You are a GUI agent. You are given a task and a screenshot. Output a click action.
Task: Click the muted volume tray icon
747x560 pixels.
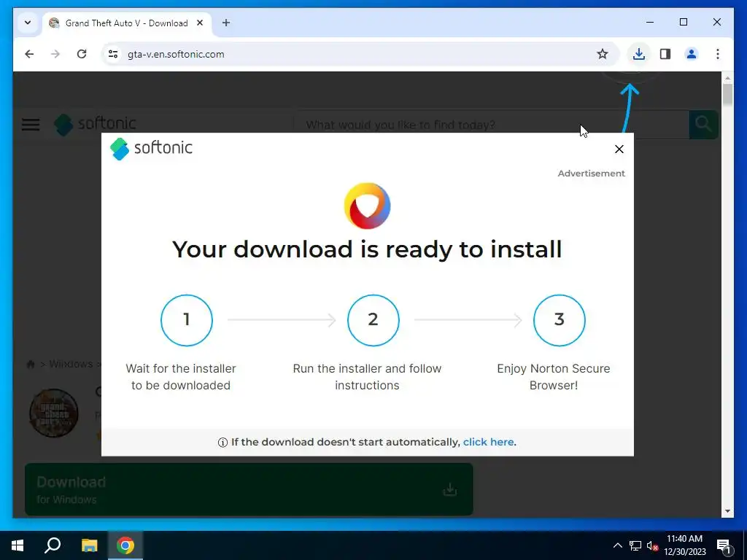tap(652, 545)
